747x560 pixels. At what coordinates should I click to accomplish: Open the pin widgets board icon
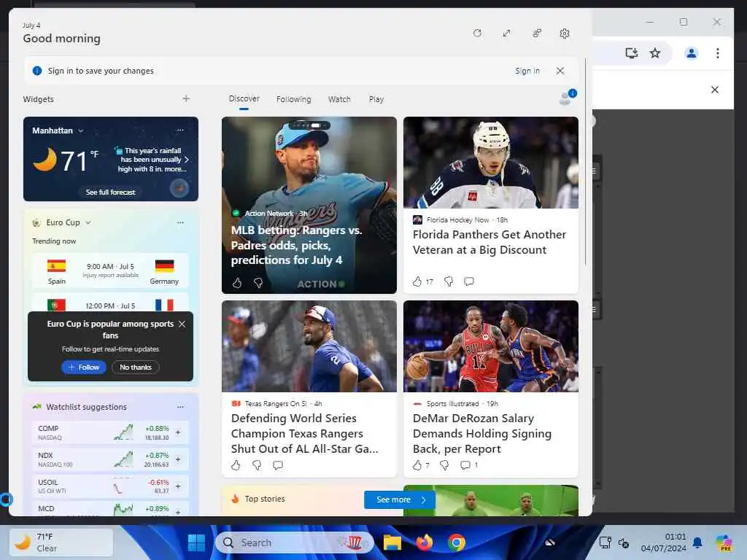[536, 34]
